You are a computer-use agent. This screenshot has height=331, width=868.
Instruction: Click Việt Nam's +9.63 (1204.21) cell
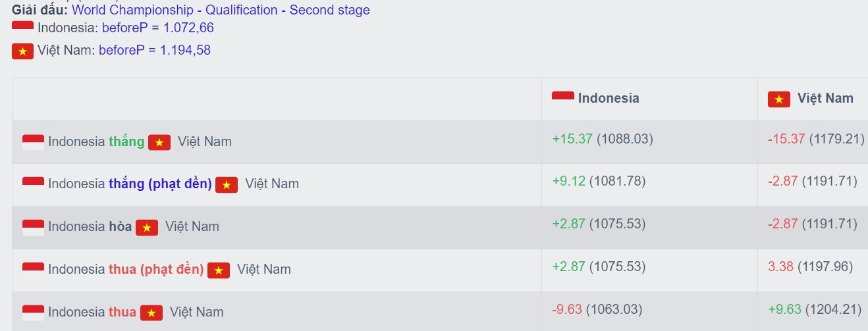[x=815, y=309]
